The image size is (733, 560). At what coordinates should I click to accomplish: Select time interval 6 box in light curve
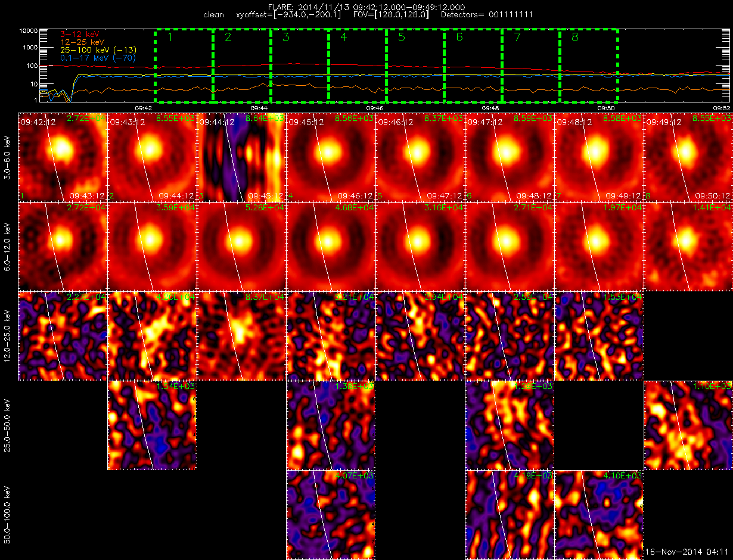[473, 65]
